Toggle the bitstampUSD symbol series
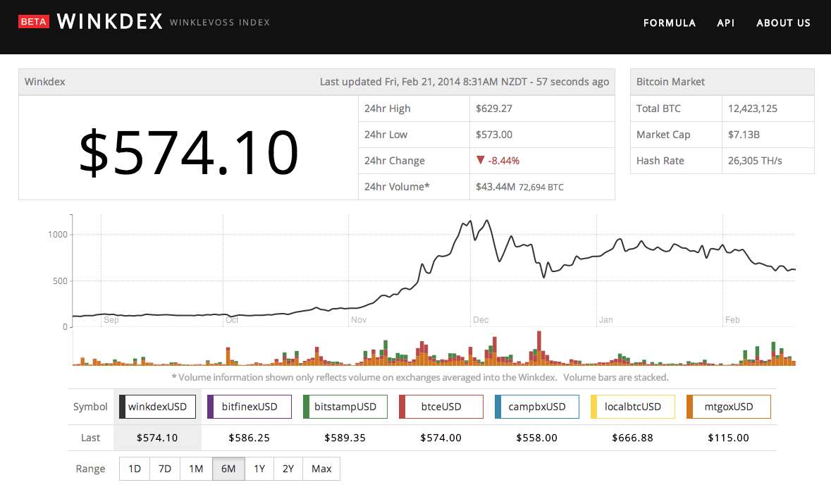 345,407
